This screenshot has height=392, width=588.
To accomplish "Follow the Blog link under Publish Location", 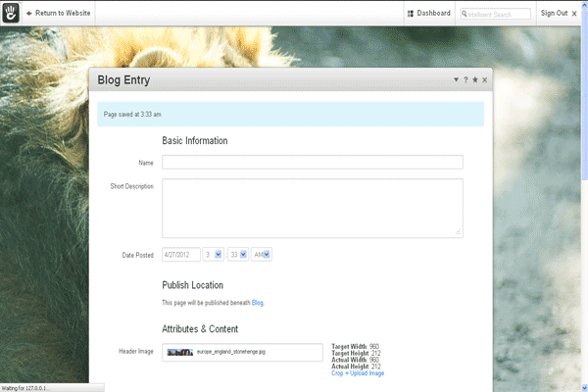I will click(x=258, y=304).
